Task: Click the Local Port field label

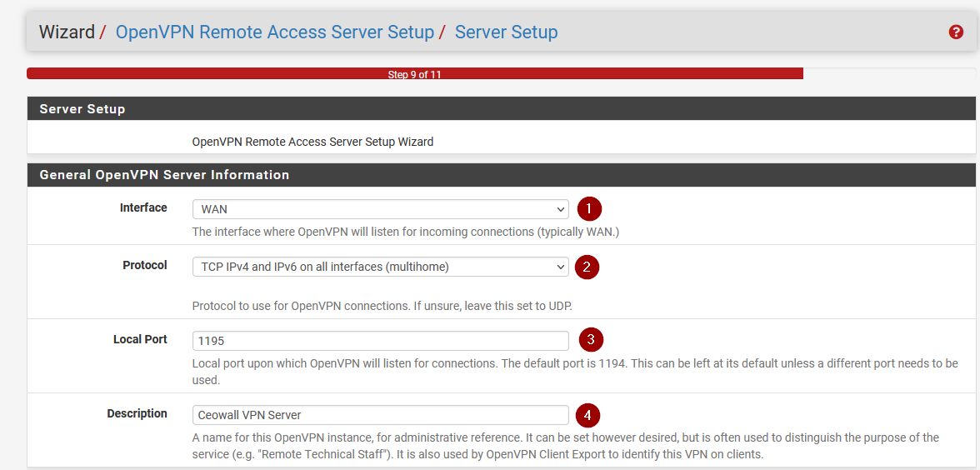Action: click(140, 339)
